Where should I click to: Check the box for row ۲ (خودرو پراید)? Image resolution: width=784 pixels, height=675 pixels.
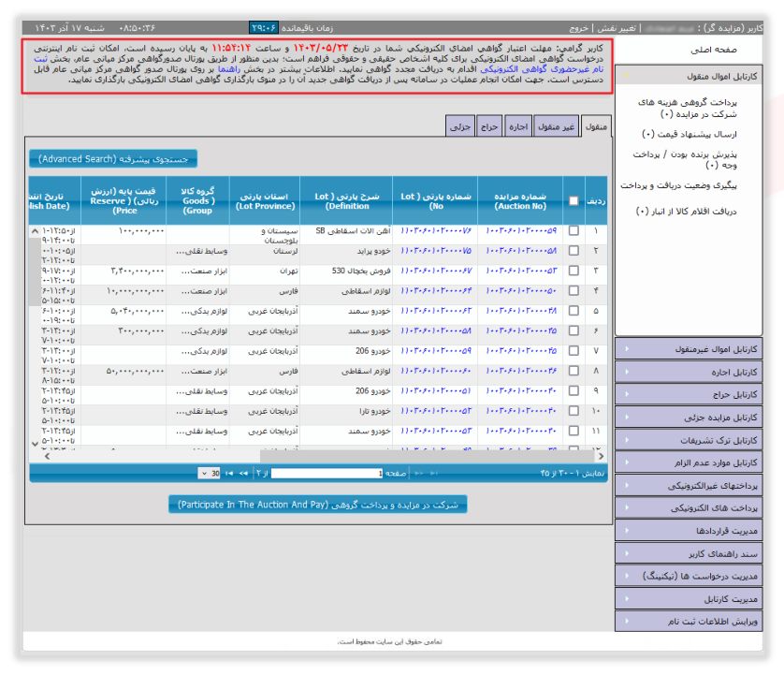coord(573,251)
